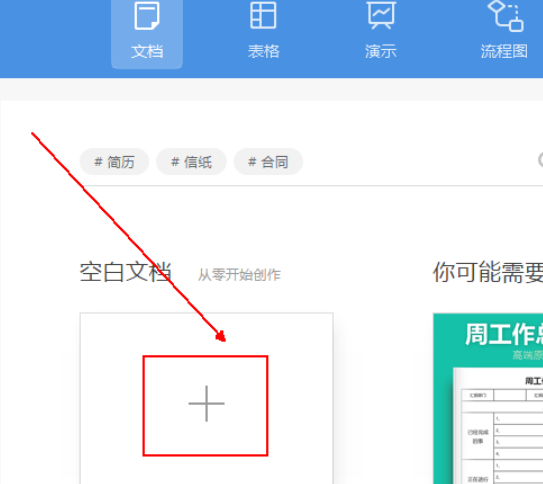
Task: Open the 周工作 weekly work template thumbnail
Action: click(x=488, y=398)
